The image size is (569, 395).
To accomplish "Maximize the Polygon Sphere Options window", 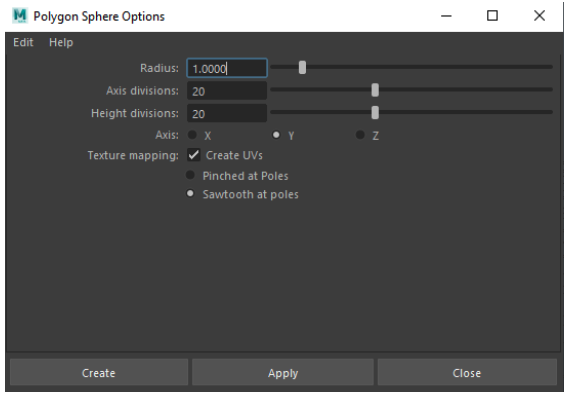I will [492, 16].
